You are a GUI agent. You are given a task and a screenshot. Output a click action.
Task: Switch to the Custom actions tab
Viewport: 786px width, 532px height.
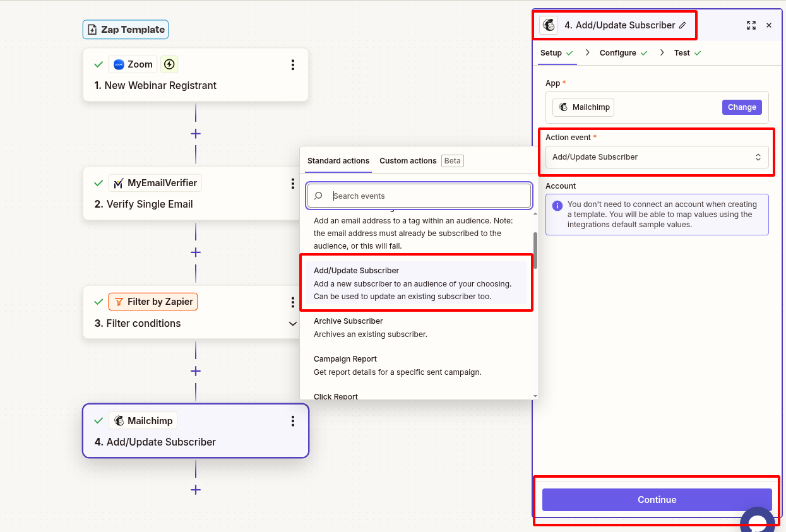[408, 161]
